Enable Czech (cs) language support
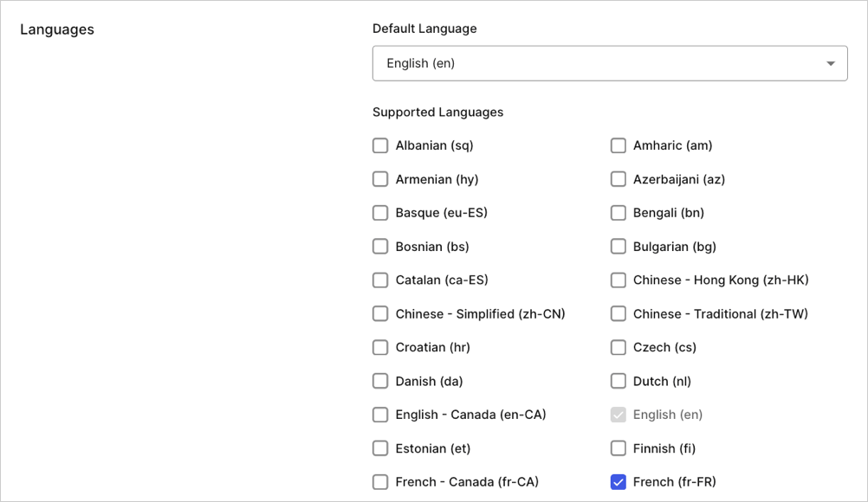The height and width of the screenshot is (502, 868). tap(619, 347)
